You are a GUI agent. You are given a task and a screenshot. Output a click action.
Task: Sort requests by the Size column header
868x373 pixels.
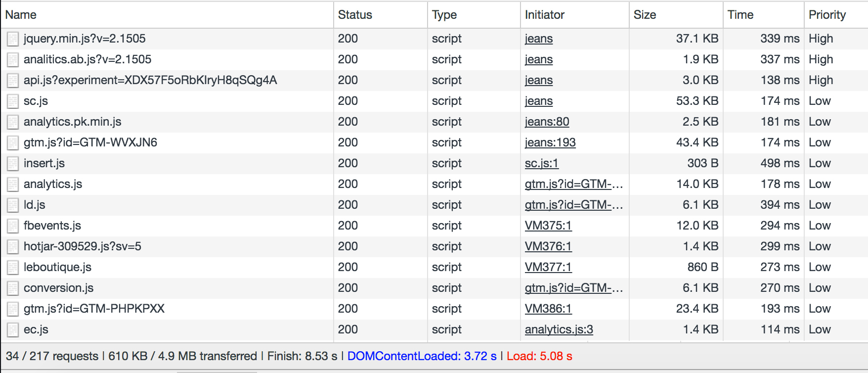[x=676, y=15]
